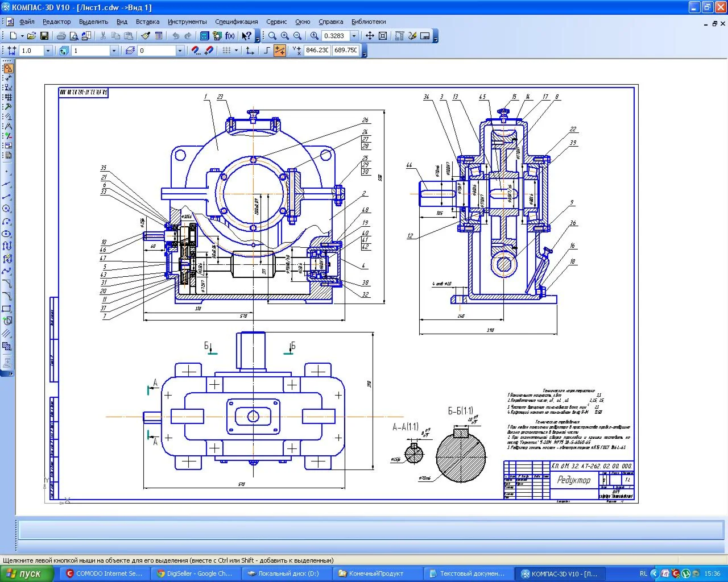This screenshot has height=582, width=728.
Task: Open the Библиотеки menu
Action: click(369, 22)
